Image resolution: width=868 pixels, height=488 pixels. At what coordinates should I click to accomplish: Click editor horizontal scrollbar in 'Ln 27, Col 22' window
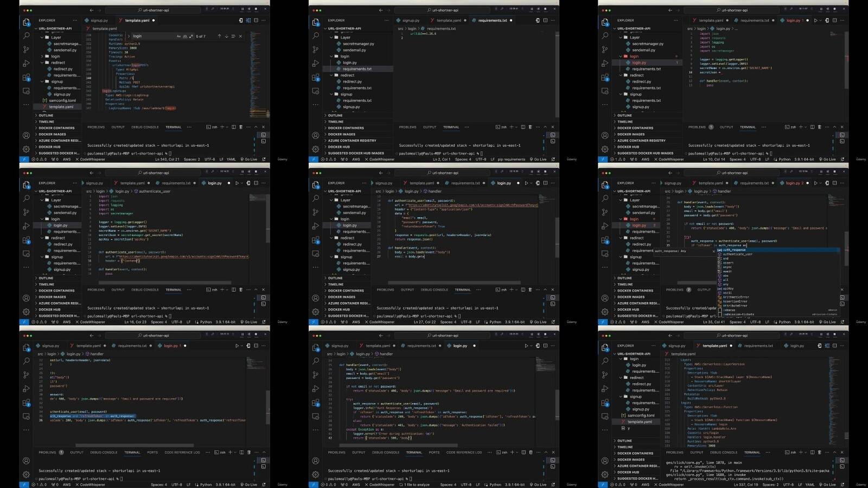[454, 282]
